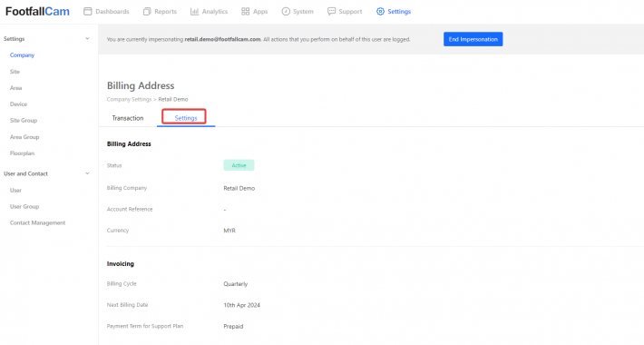Click the Support chat bubble icon
The height and width of the screenshot is (345, 644).
(331, 12)
